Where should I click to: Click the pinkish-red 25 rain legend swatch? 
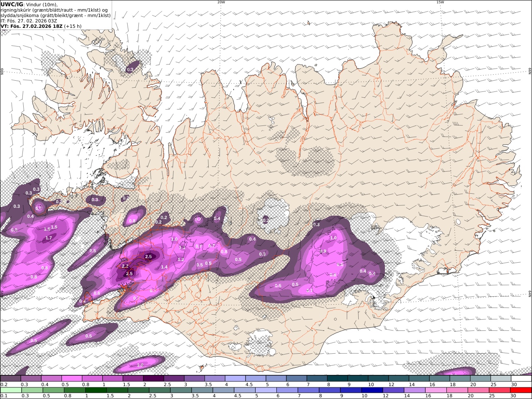(x=500, y=390)
